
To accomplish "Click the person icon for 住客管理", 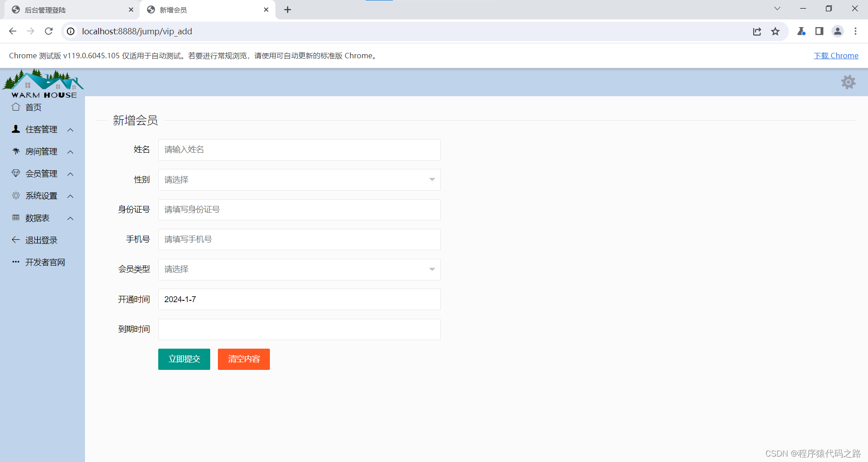I will (16, 129).
